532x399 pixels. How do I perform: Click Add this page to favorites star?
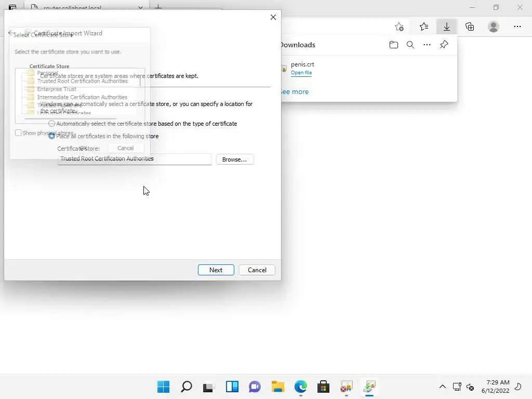point(400,27)
